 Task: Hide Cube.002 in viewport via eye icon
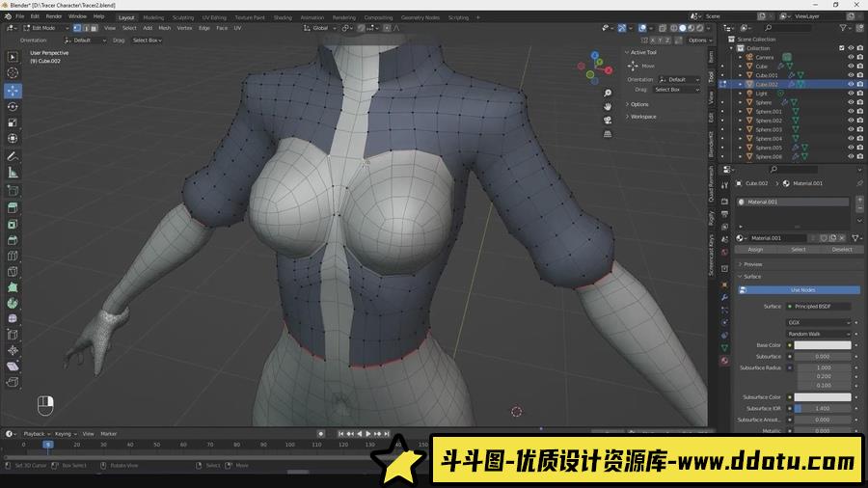tap(851, 84)
